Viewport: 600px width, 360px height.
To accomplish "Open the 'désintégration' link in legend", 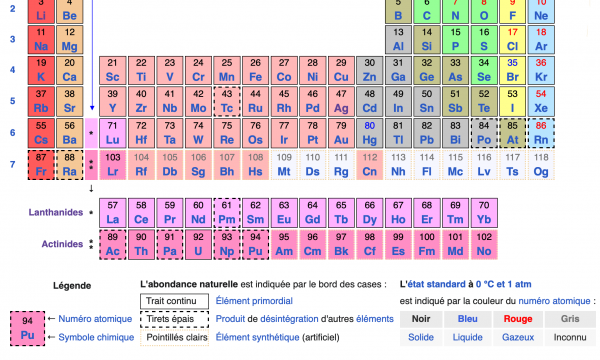I will click(289, 319).
